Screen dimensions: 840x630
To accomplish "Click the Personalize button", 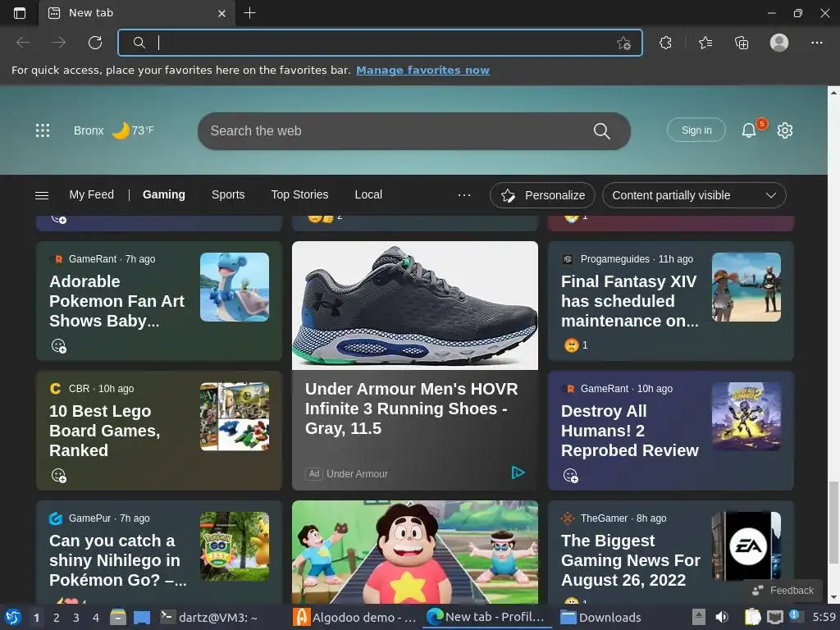I will (542, 195).
